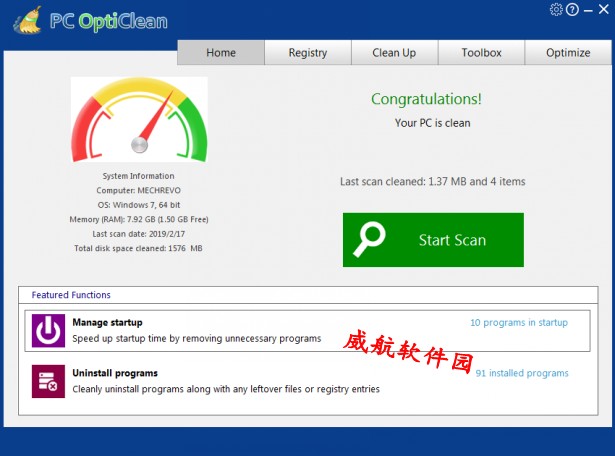Select the Uninstall programs title
The width and height of the screenshot is (615, 456).
tap(115, 373)
